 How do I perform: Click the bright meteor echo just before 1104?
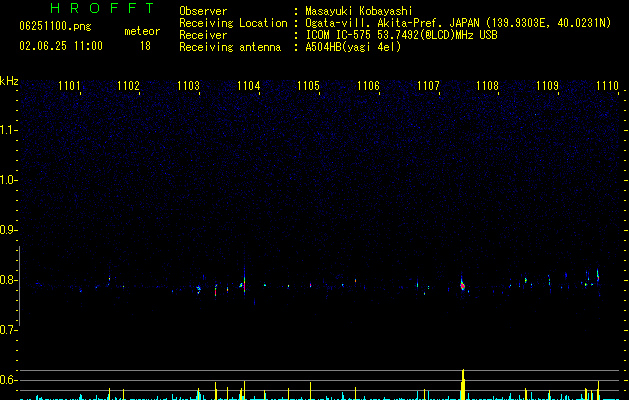click(x=244, y=285)
